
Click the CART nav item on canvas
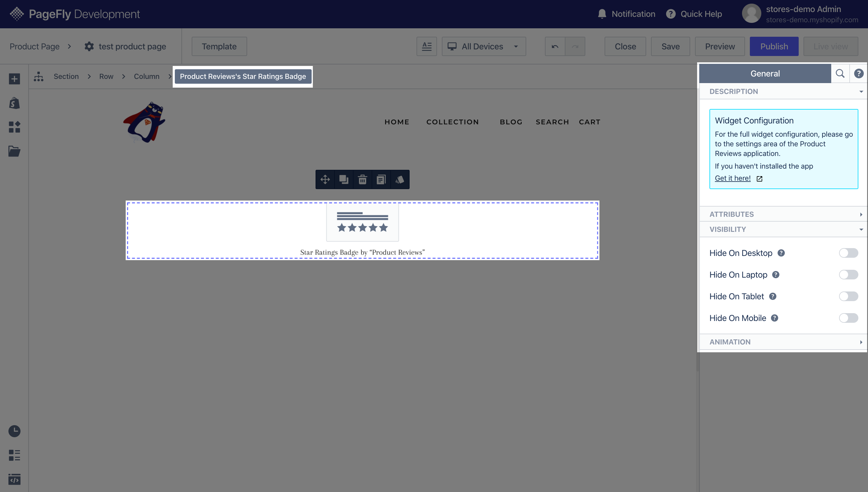click(x=590, y=122)
